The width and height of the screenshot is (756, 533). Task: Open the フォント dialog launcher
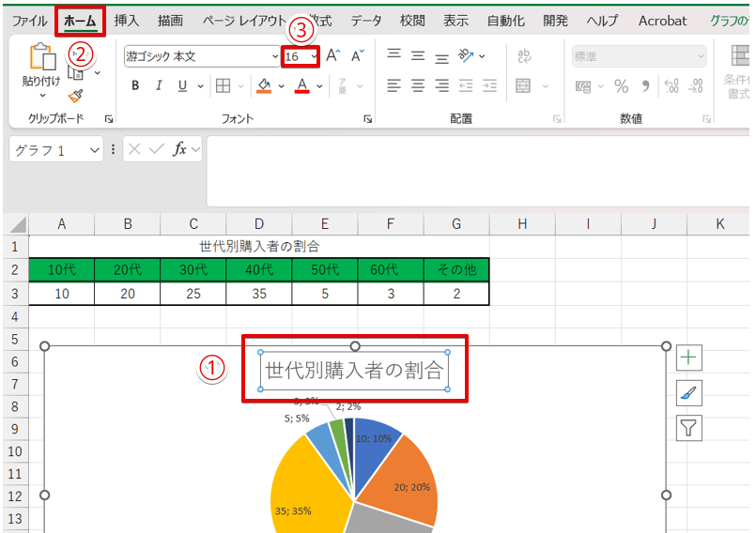pyautogui.click(x=367, y=119)
